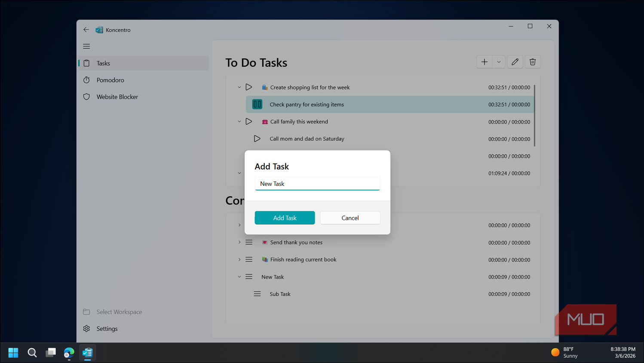Open the Website Blocker page
644x363 pixels.
144,97
